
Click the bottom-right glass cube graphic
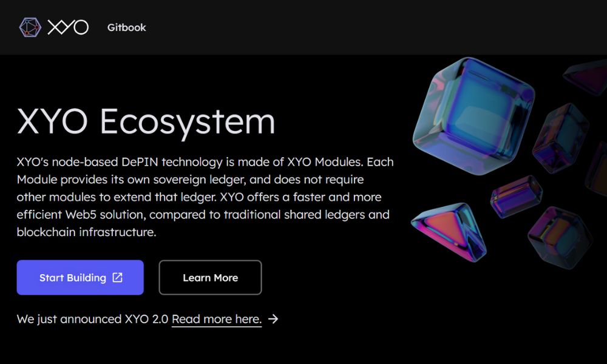pyautogui.click(x=558, y=237)
